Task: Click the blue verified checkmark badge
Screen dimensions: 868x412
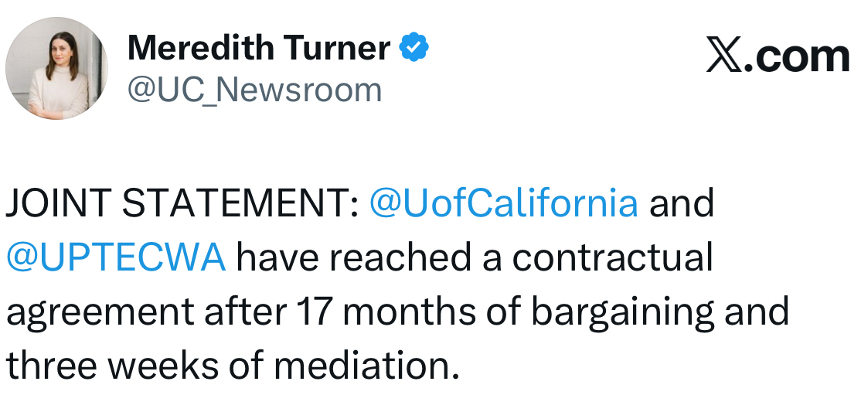Action: coord(414,49)
